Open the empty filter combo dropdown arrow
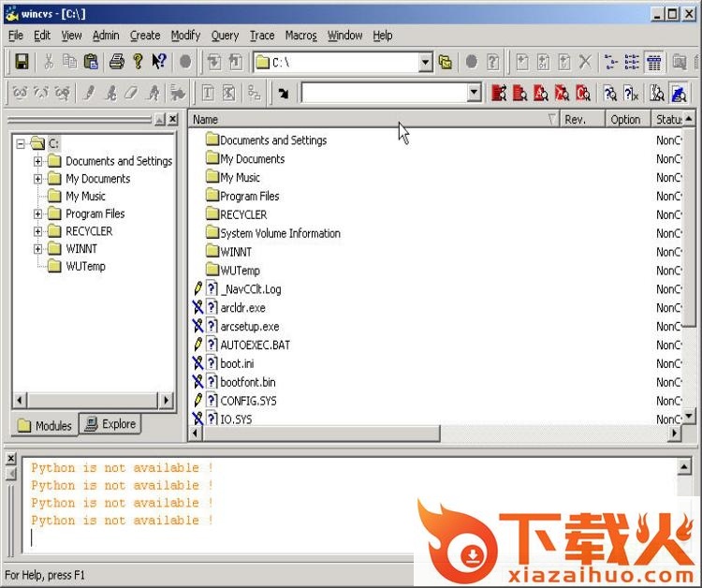The image size is (702, 588). (474, 93)
